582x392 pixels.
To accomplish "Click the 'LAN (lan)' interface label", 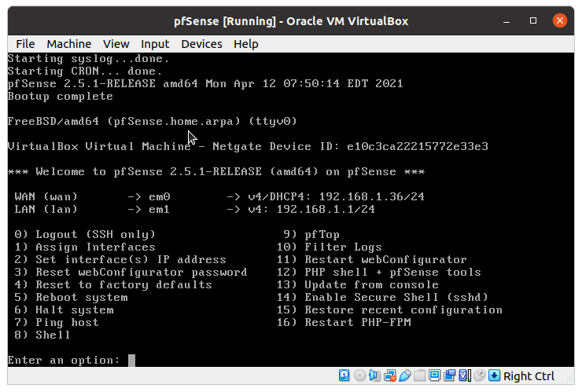I will pyautogui.click(x=46, y=209).
